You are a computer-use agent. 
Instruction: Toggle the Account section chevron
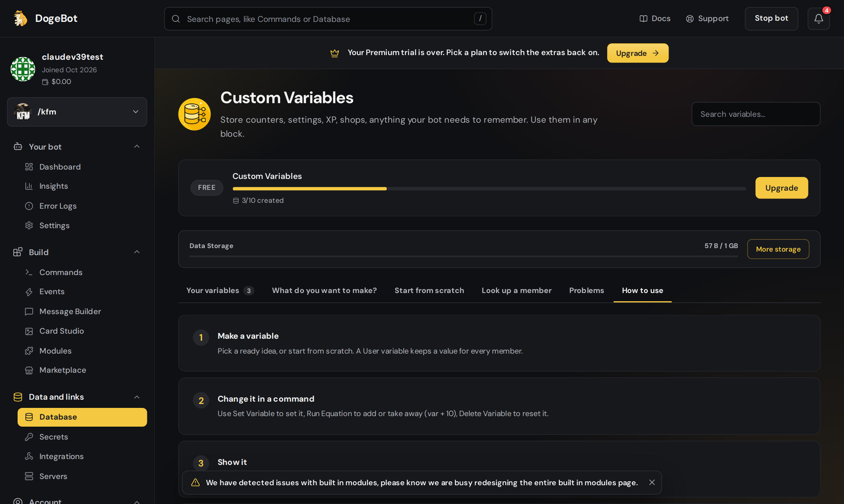[137, 502]
